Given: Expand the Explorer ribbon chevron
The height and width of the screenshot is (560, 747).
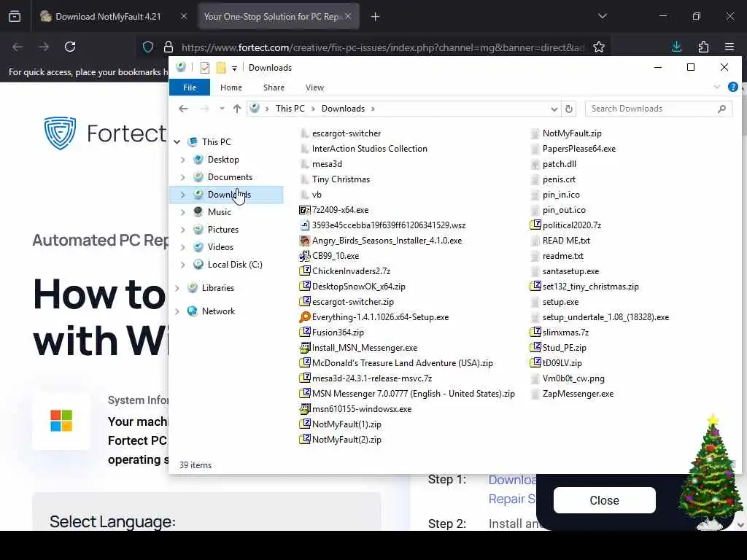Looking at the screenshot, I should coord(717,87).
